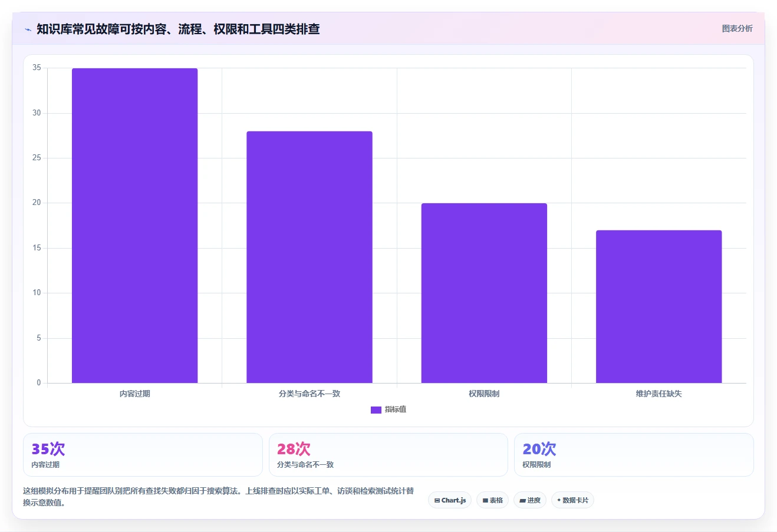Click the Chart.js tag chip
This screenshot has width=777, height=532.
450,500
